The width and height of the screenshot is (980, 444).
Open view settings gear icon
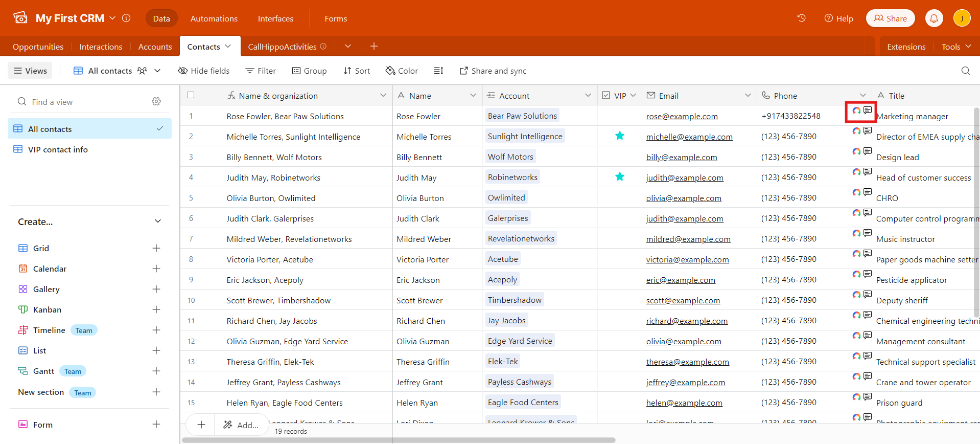pos(156,101)
